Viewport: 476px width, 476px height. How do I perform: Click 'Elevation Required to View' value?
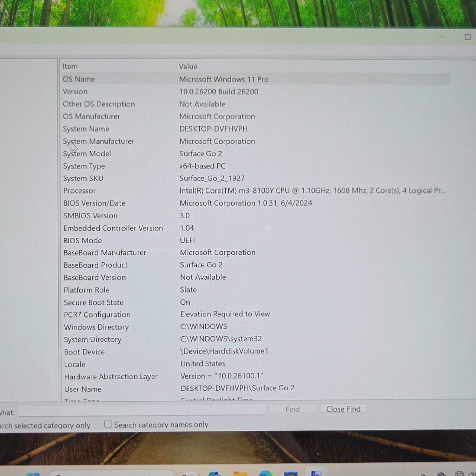coord(225,314)
